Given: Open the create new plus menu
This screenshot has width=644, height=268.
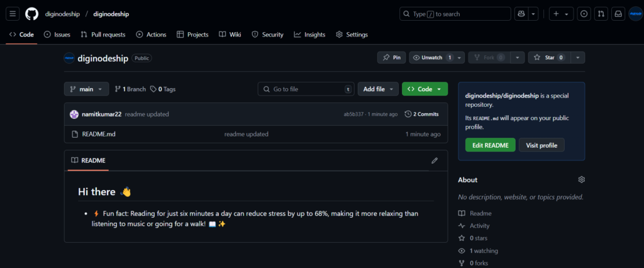Looking at the screenshot, I should point(561,14).
